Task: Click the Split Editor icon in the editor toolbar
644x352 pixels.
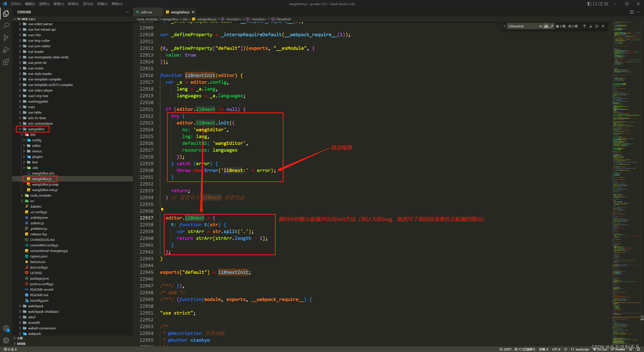Action: coord(632,12)
